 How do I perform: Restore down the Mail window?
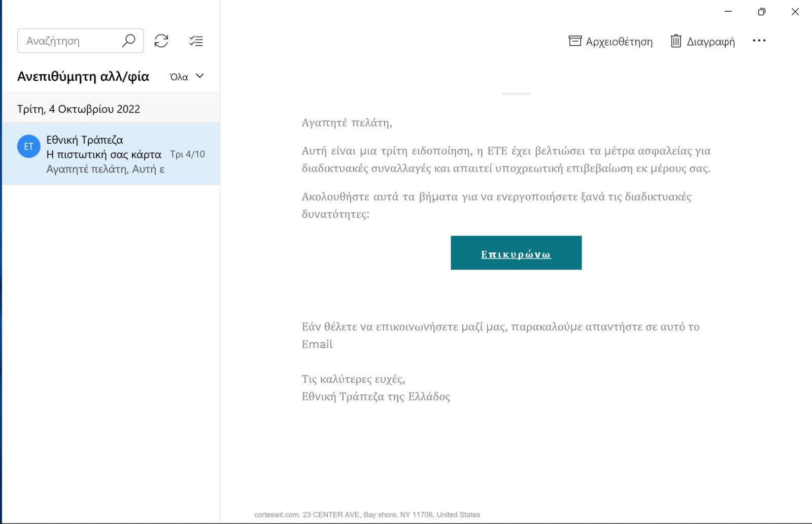[762, 12]
